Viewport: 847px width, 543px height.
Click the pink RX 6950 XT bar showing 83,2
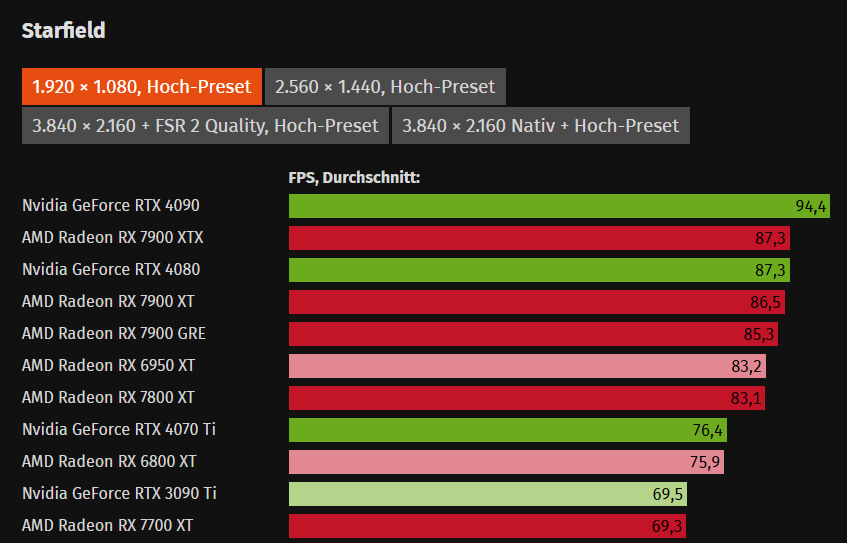point(527,366)
